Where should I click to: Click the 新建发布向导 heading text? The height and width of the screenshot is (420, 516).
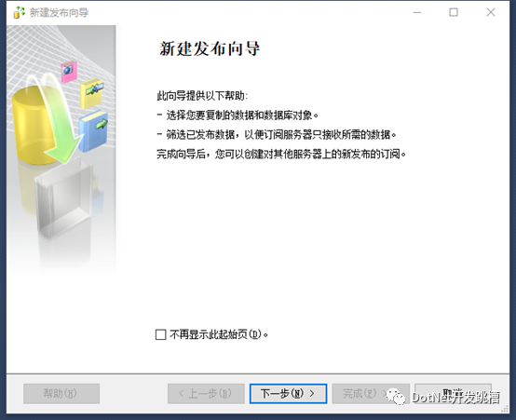click(210, 49)
